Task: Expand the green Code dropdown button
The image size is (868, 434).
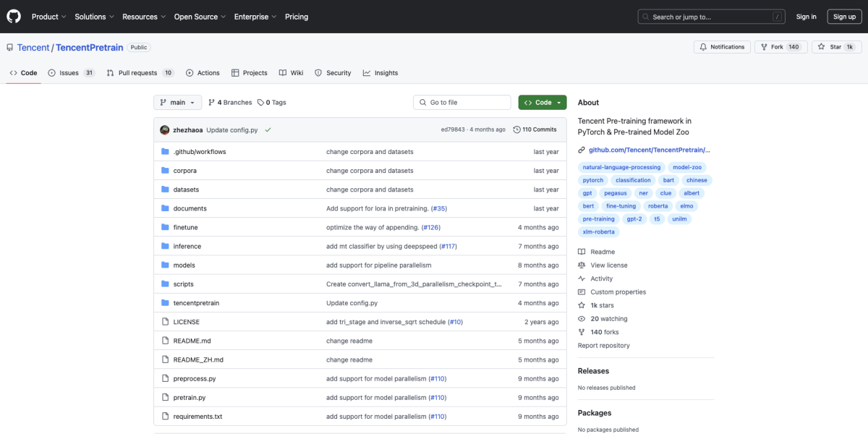Action: [x=542, y=103]
